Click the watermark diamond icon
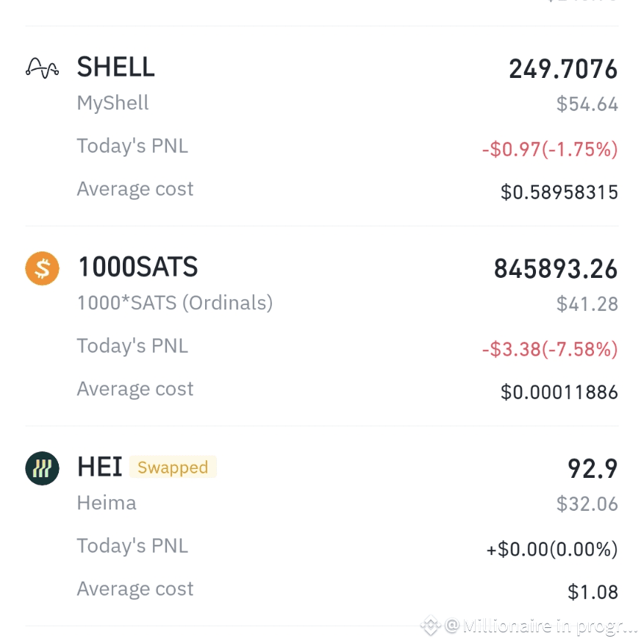The height and width of the screenshot is (644, 644). tap(430, 626)
